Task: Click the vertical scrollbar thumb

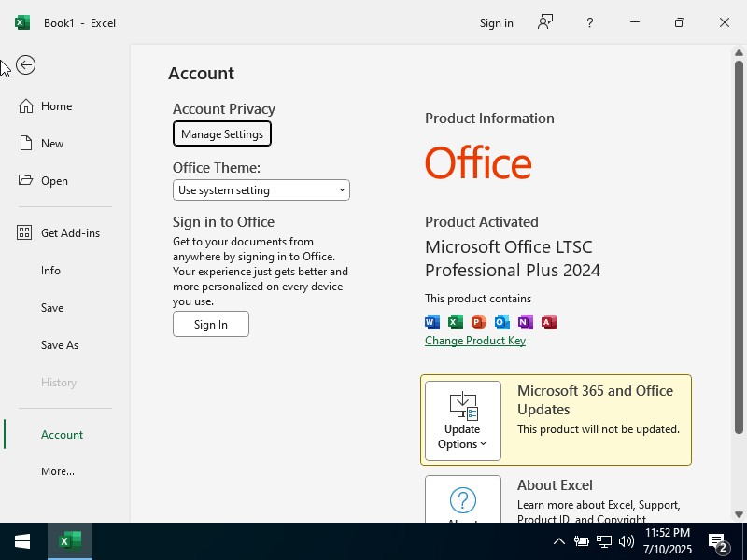Action: click(x=739, y=247)
